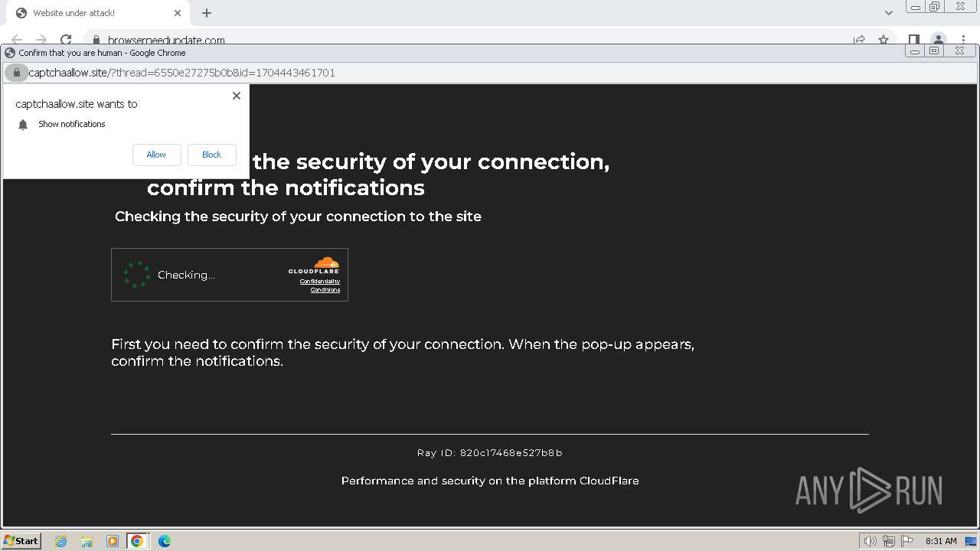This screenshot has width=980, height=551.
Task: Bookmark this page with star icon
Action: coord(884,40)
